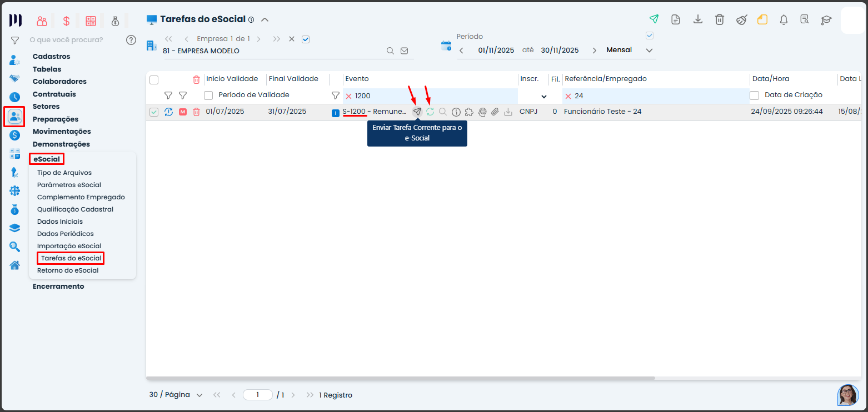Click the red trash icon in grid header

coord(196,79)
